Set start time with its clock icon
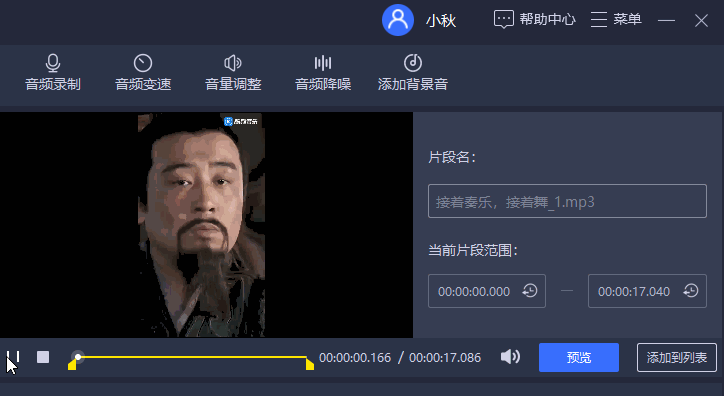Screen dimensions: 724x396 (530, 291)
